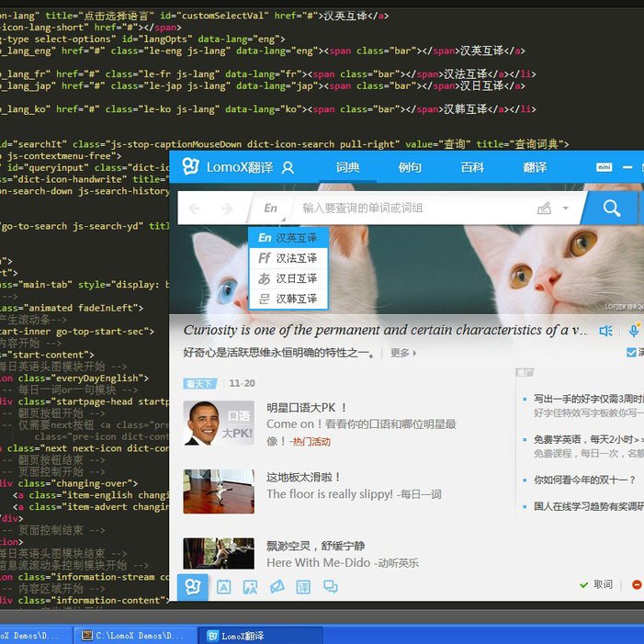Image resolution: width=644 pixels, height=644 pixels.
Task: Minimize the LomoX翻译 window
Action: point(627,167)
